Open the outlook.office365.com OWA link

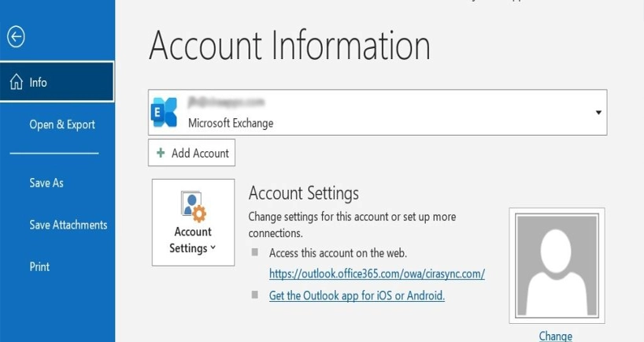point(376,274)
